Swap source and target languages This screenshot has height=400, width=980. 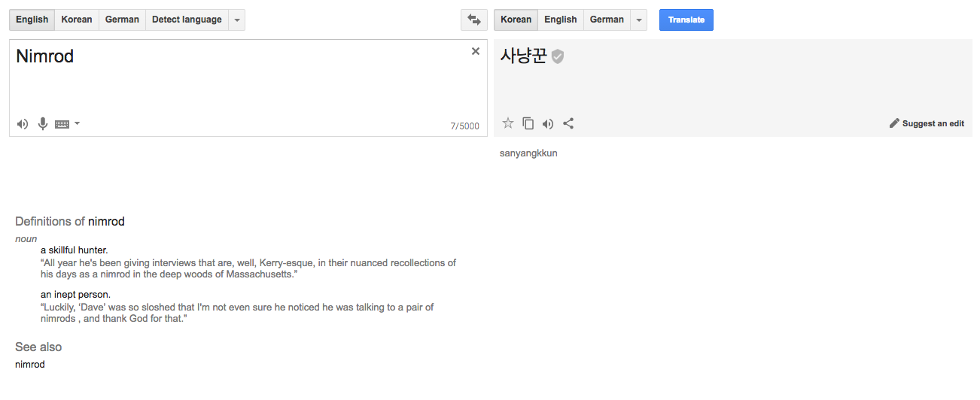474,20
